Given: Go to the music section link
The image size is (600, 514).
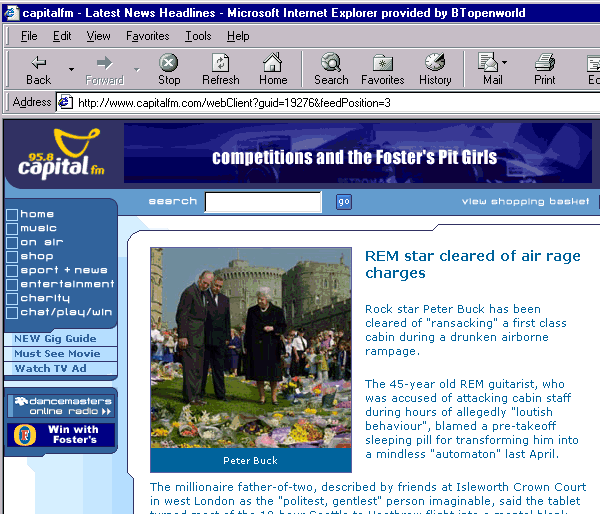Looking at the screenshot, I should [39, 228].
